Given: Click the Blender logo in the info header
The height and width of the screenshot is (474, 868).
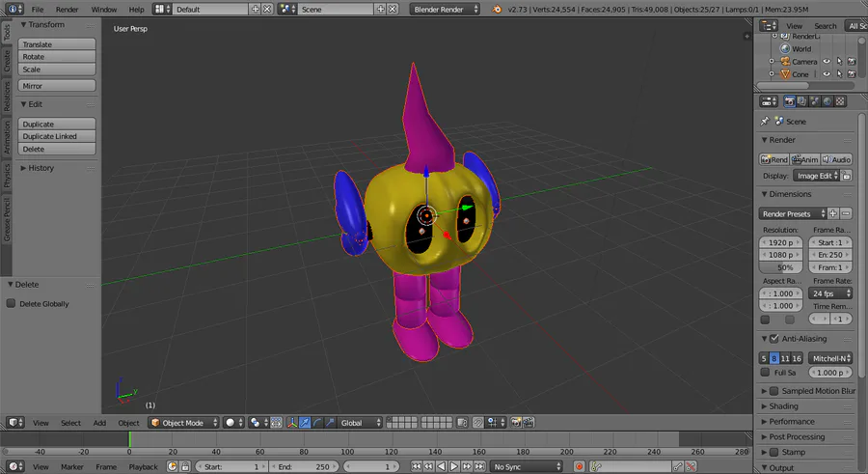Looking at the screenshot, I should pyautogui.click(x=497, y=9).
